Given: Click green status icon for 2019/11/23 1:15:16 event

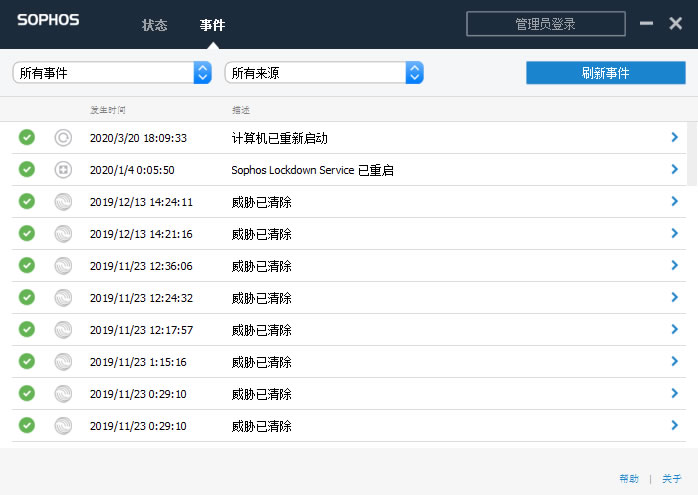Looking at the screenshot, I should pyautogui.click(x=27, y=362).
